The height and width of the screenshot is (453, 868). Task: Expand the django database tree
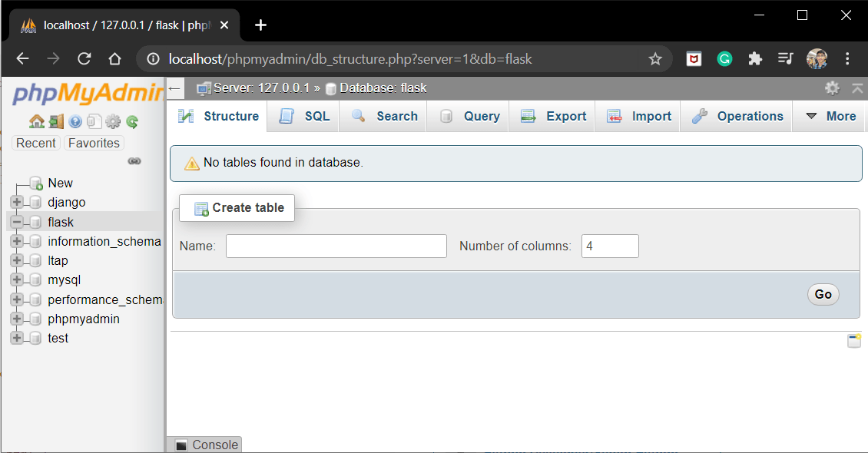17,202
